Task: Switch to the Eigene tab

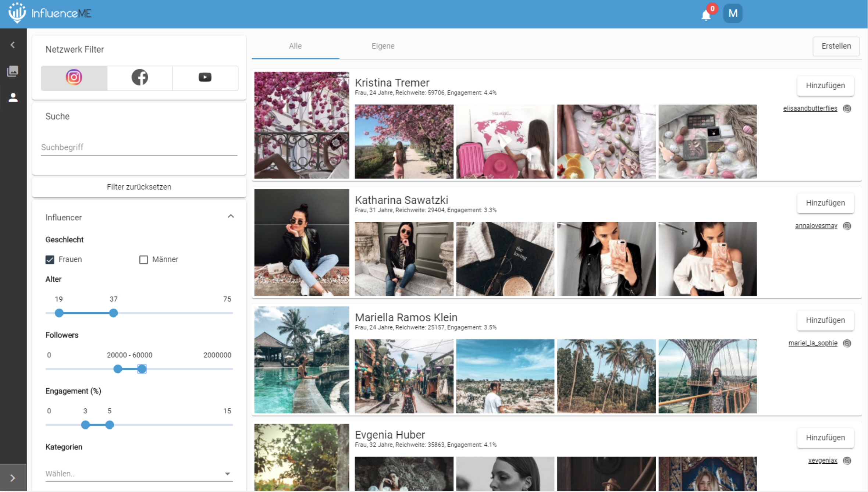Action: pos(383,46)
